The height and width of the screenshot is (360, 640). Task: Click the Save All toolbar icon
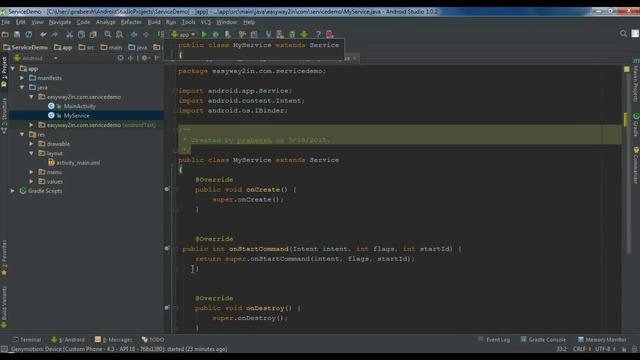[x=17, y=34]
